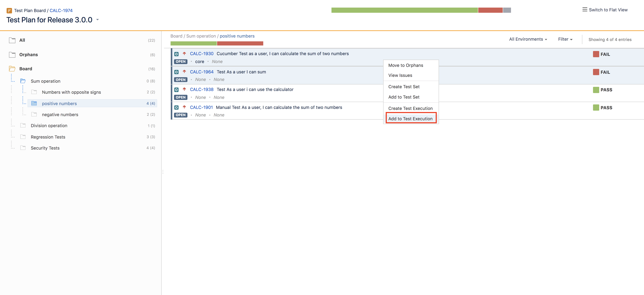Click the positive numbers folder icon
Viewport: 644px width, 295px height.
tap(34, 103)
